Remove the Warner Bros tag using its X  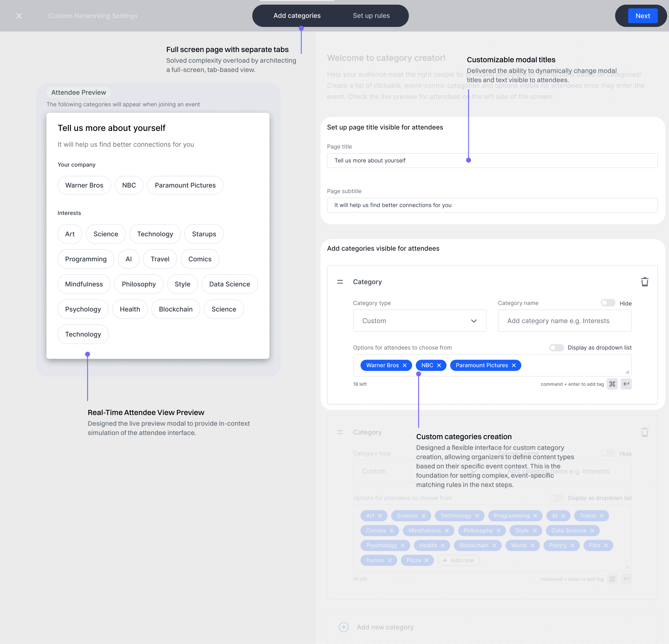coord(404,365)
